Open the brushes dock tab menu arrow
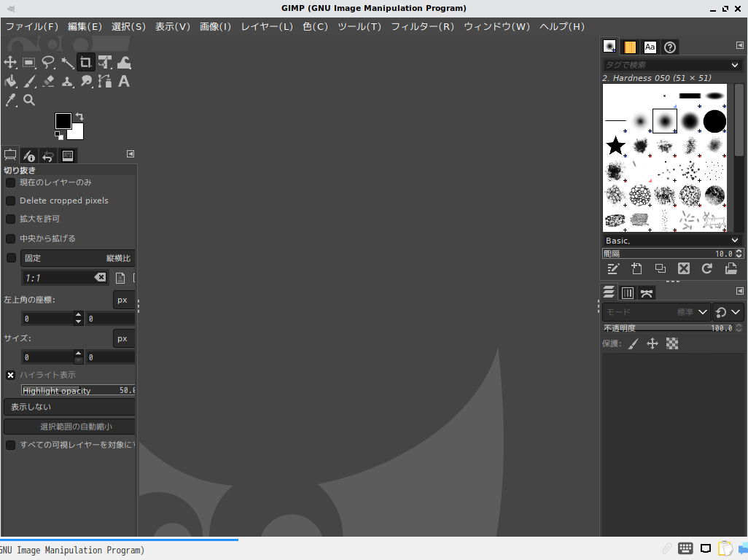The height and width of the screenshot is (560, 748). pyautogui.click(x=740, y=45)
